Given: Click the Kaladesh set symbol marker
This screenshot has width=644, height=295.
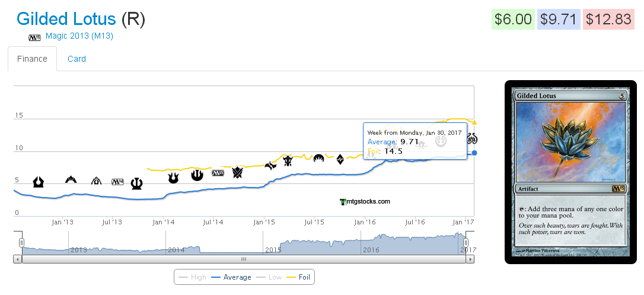Looking at the screenshot, I should 441,141.
